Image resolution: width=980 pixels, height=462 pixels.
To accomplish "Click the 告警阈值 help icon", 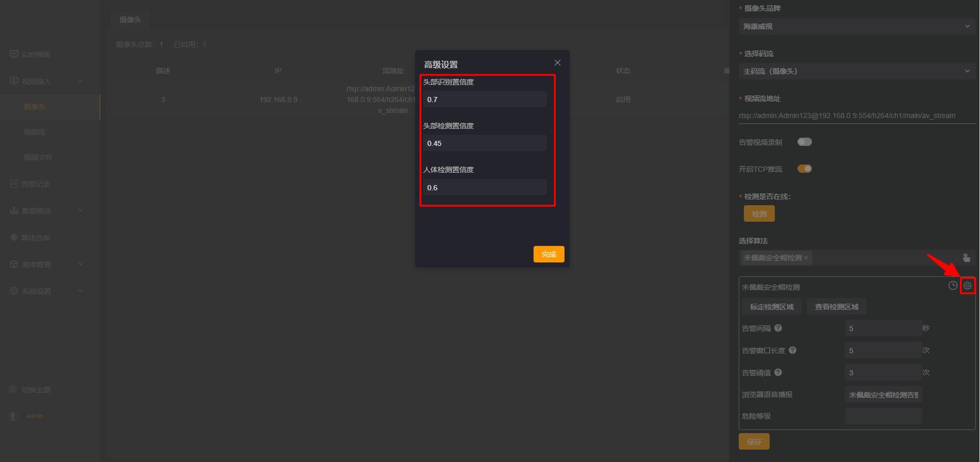I will point(778,372).
